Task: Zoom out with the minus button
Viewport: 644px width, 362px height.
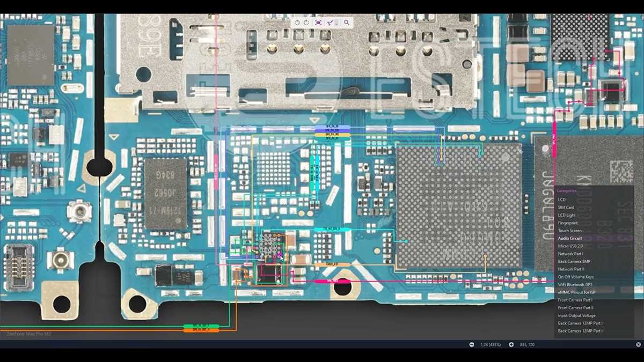Action: click(472, 344)
